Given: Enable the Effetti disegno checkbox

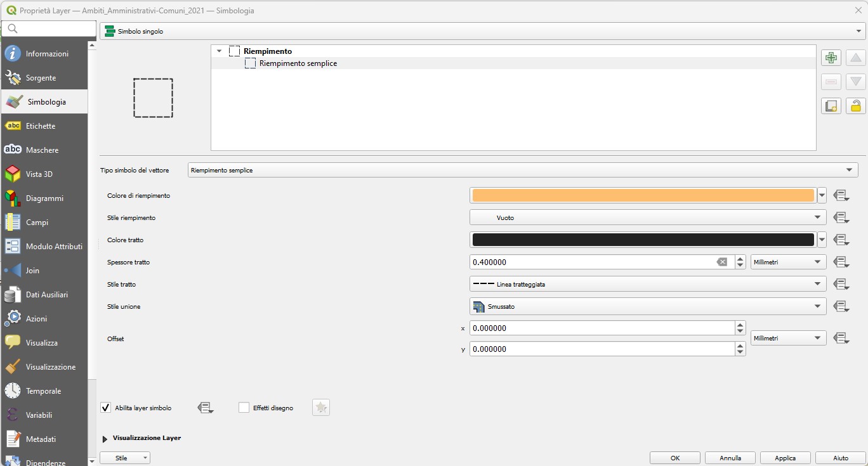Looking at the screenshot, I should pyautogui.click(x=244, y=408).
